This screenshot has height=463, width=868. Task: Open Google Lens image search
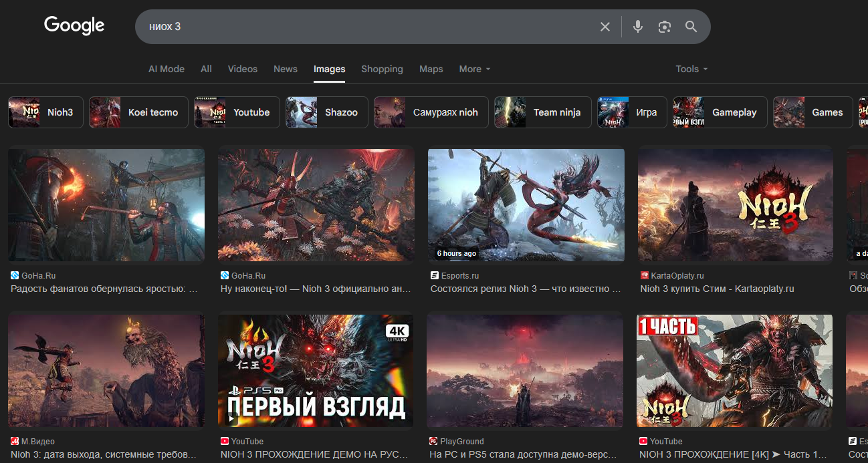pos(664,27)
